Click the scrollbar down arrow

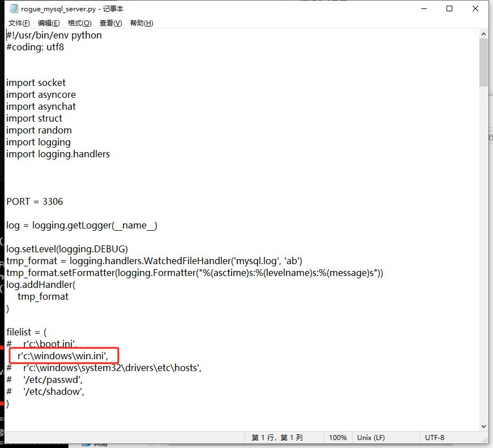pyautogui.click(x=483, y=427)
